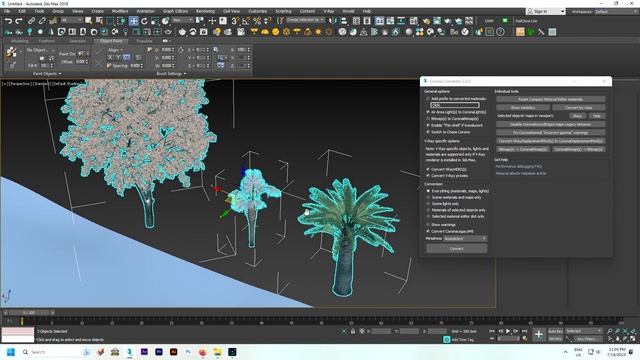The width and height of the screenshot is (640, 360).
Task: Toggle Bitmaps to CoronaBitmaps checkbox
Action: (428, 119)
